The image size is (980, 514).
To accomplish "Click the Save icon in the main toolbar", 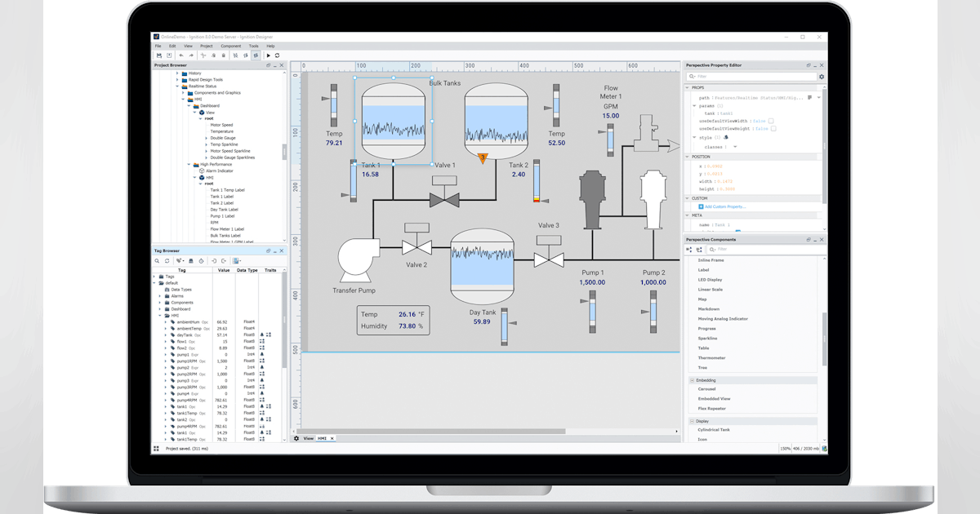I will (159, 55).
